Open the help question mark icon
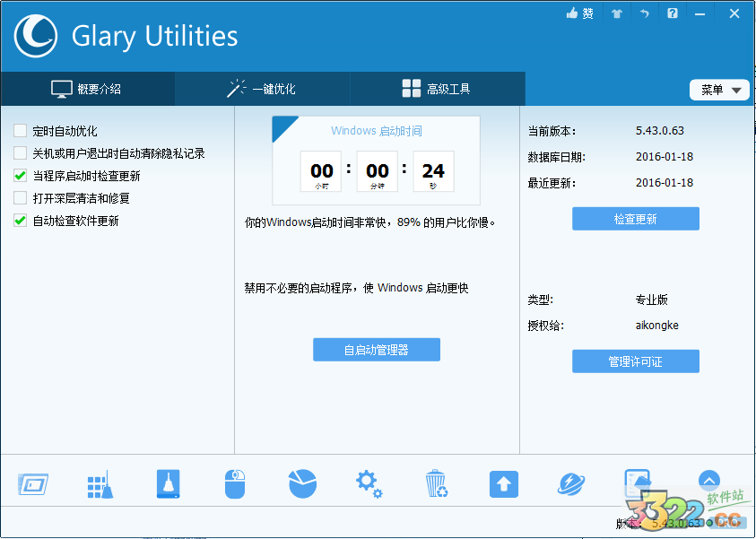Image resolution: width=756 pixels, height=539 pixels. [673, 13]
